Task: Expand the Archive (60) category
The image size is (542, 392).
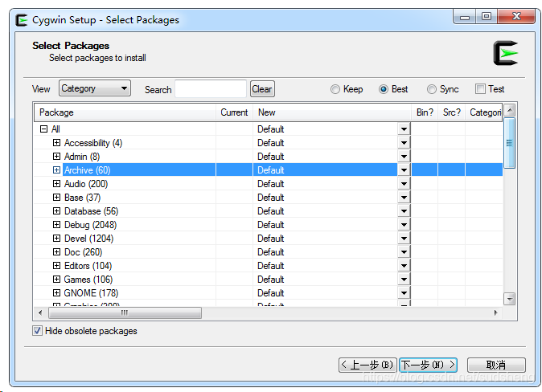Action: tap(56, 170)
